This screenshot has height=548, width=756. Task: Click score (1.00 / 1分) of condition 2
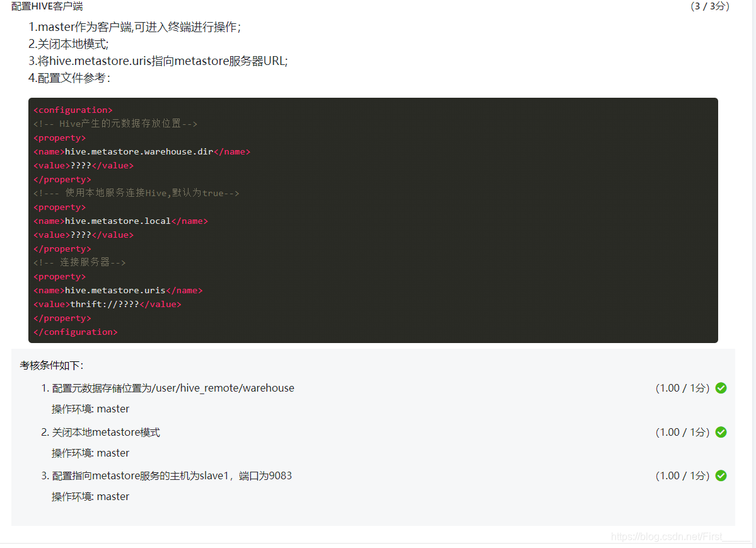pos(682,432)
